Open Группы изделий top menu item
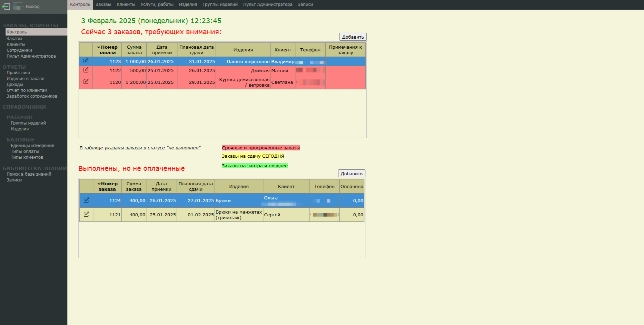 click(220, 4)
